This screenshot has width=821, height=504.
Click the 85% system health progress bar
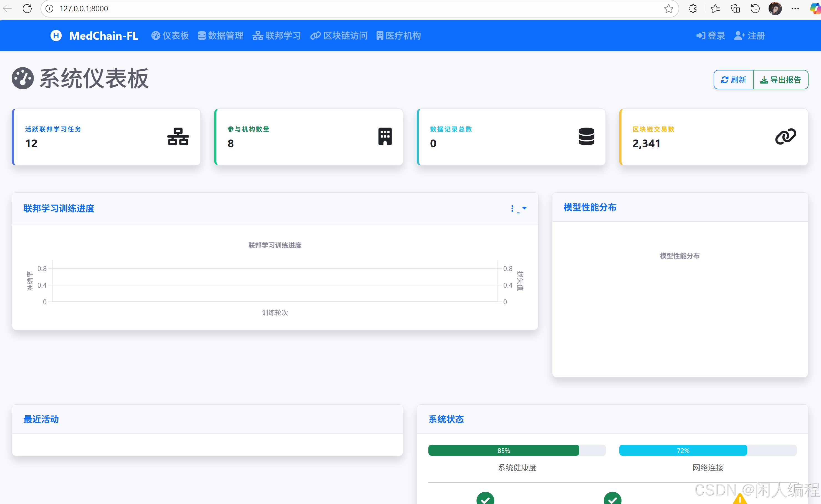(503, 450)
